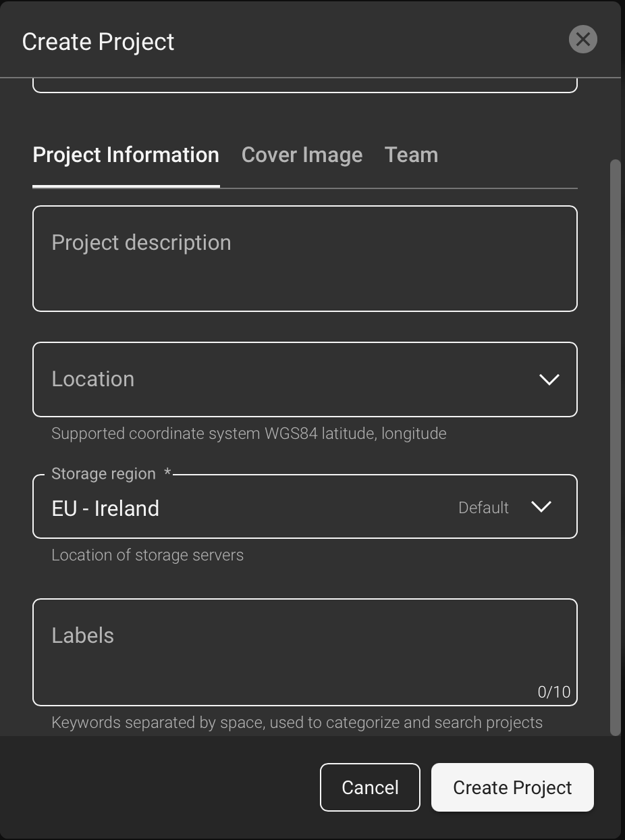The width and height of the screenshot is (625, 840).
Task: Open the Team tab
Action: tap(411, 155)
